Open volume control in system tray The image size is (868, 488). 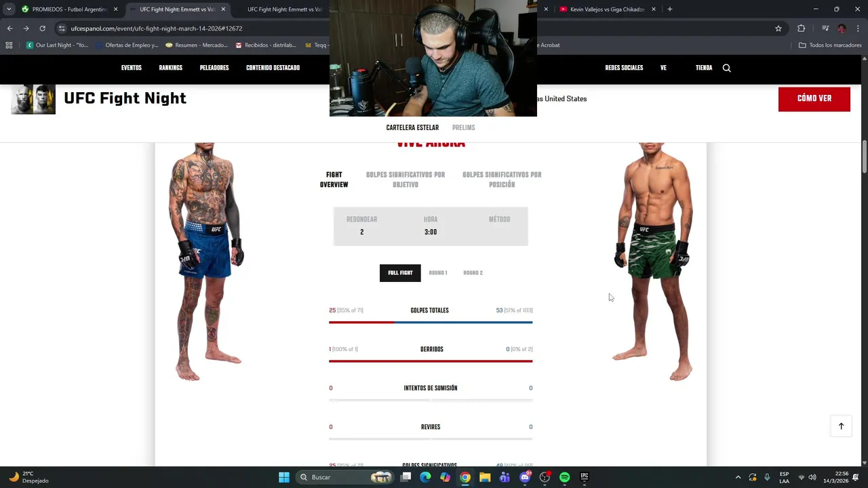point(812,477)
